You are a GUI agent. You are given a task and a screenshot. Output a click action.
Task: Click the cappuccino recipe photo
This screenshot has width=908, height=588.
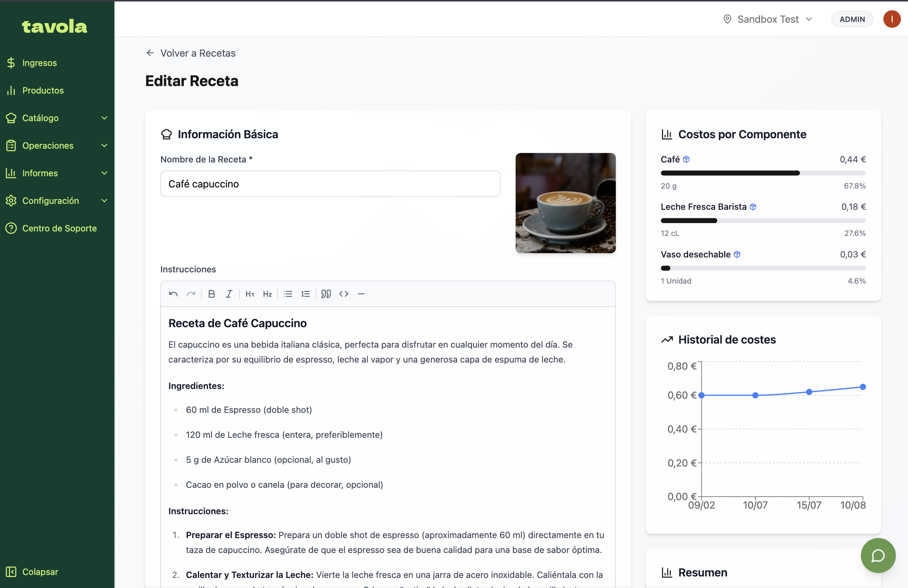pyautogui.click(x=565, y=203)
